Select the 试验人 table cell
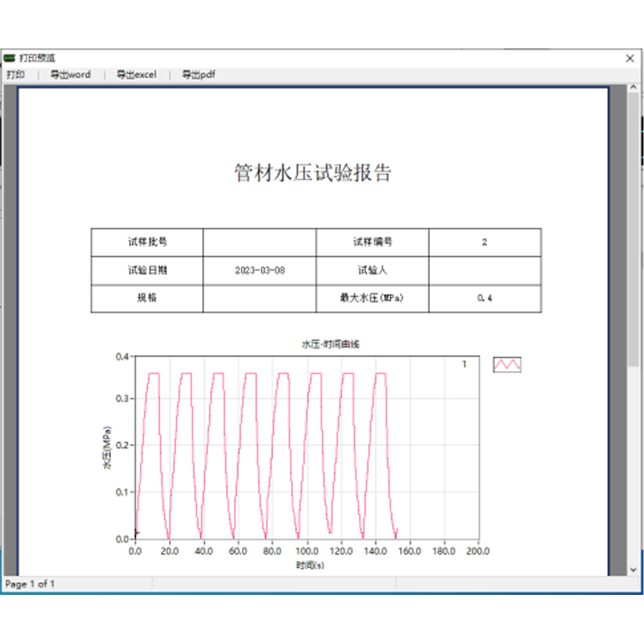 click(x=373, y=270)
